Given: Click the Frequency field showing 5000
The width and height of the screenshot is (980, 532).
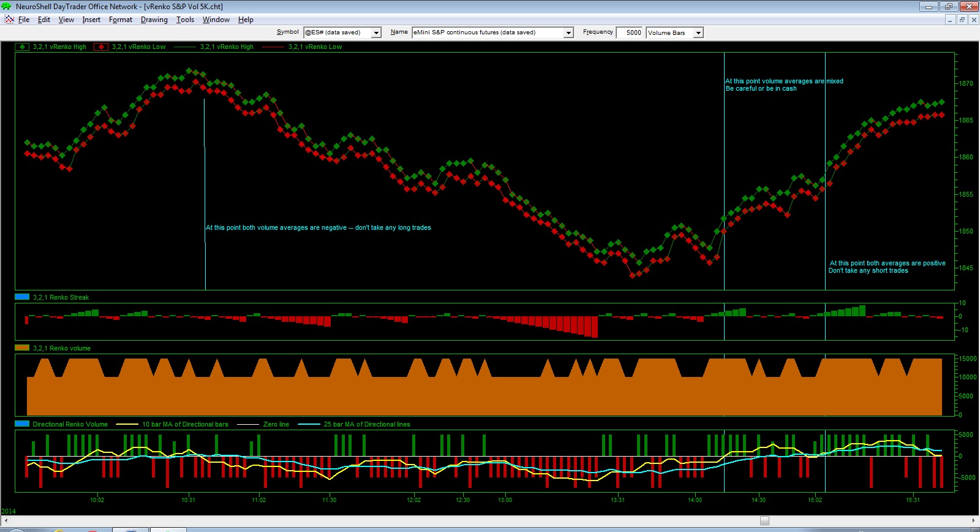Looking at the screenshot, I should click(x=630, y=32).
